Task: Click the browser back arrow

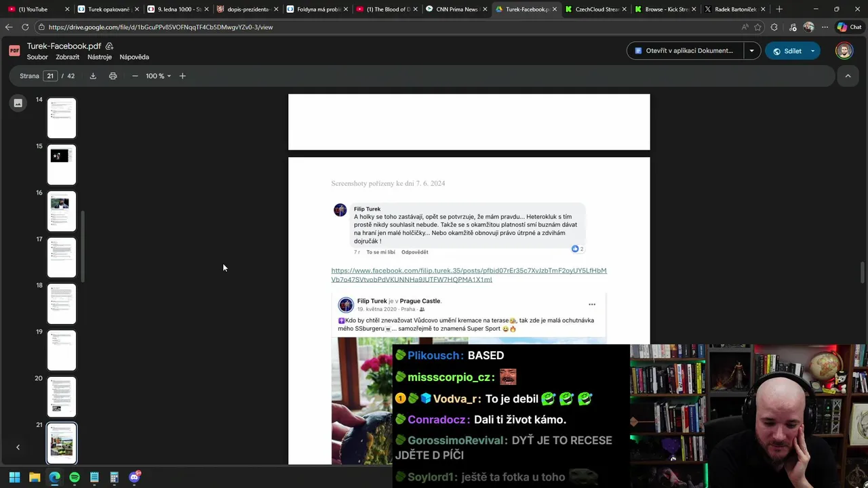Action: click(9, 27)
